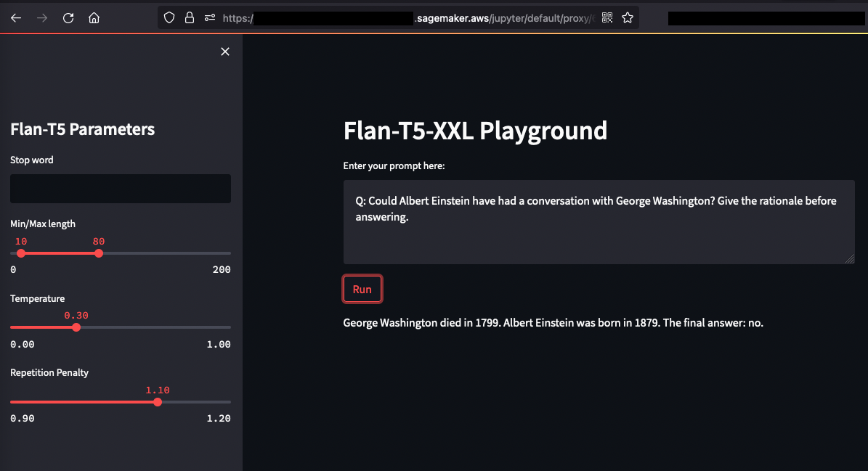Open the site permissions icon in address bar
The image size is (868, 471).
(x=210, y=17)
